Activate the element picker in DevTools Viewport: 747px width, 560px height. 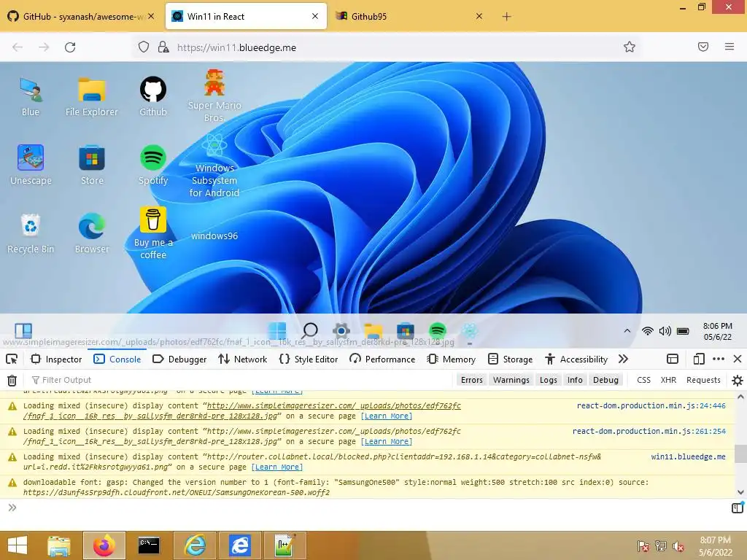click(12, 359)
